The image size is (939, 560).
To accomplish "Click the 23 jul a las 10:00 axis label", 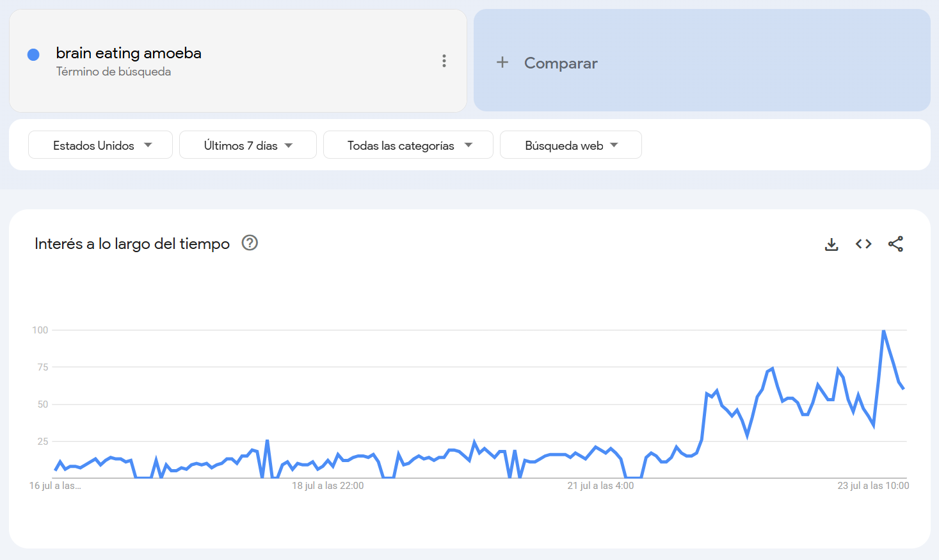I will pyautogui.click(x=873, y=486).
